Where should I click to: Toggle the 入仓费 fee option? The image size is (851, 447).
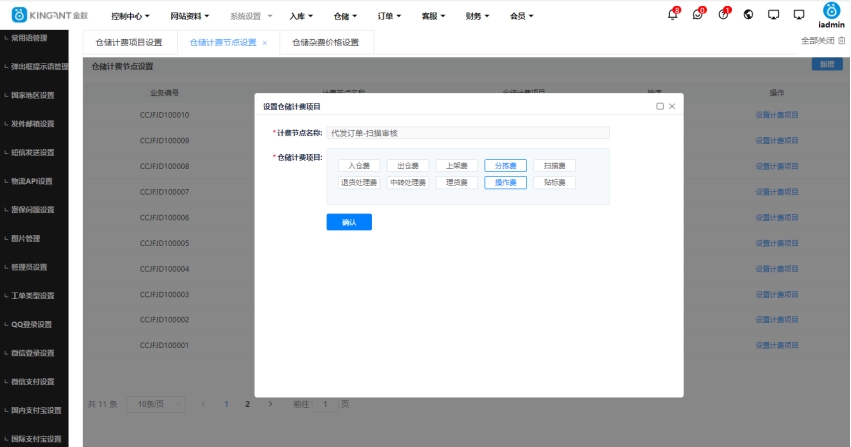360,166
